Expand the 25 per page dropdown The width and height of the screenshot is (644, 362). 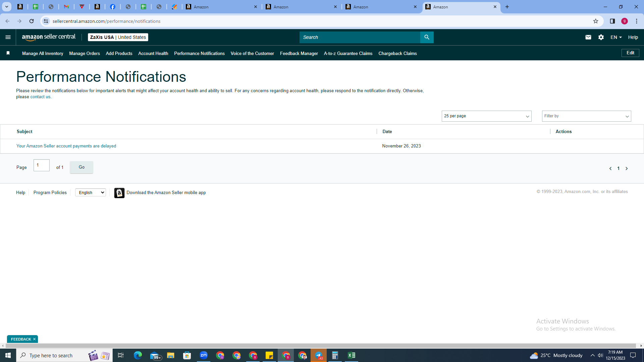pos(486,116)
